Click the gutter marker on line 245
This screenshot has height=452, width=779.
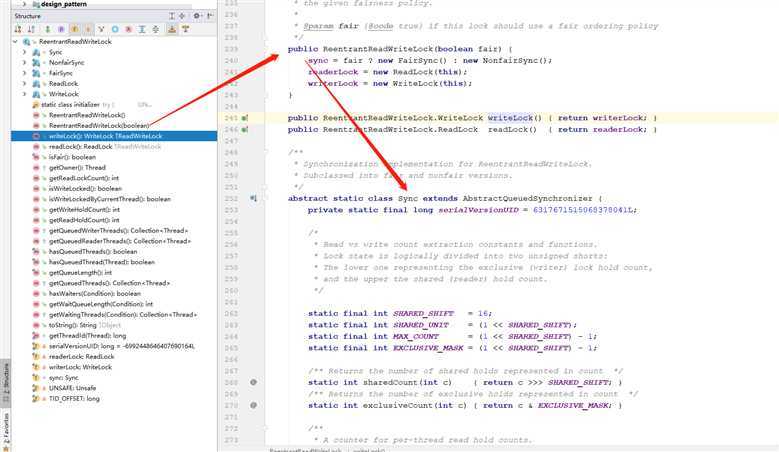tap(244, 118)
